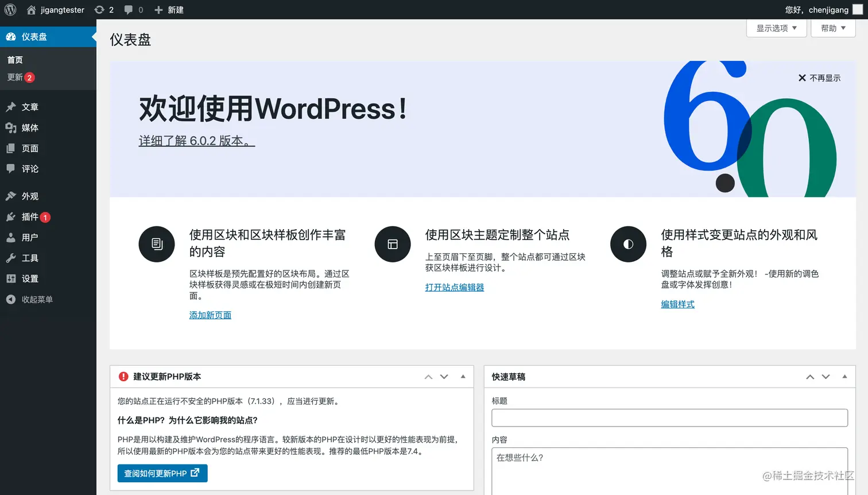Follow 编辑样式 link

[677, 304]
